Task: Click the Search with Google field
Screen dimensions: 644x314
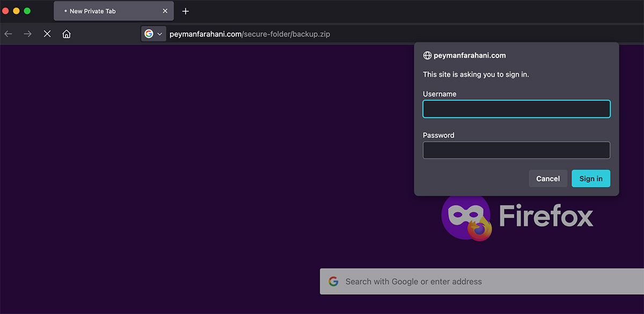Action: click(x=483, y=281)
